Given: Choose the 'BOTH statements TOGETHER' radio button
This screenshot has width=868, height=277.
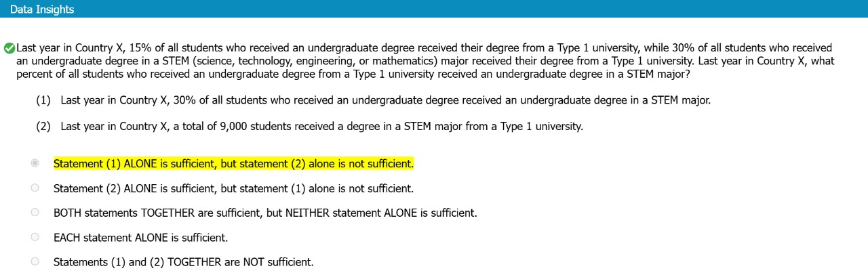Looking at the screenshot, I should (35, 212).
